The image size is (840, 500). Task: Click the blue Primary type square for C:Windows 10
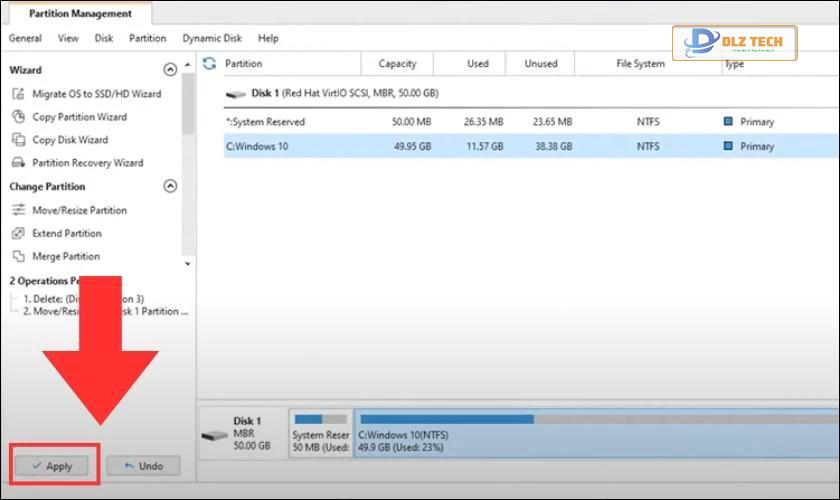pyautogui.click(x=728, y=145)
